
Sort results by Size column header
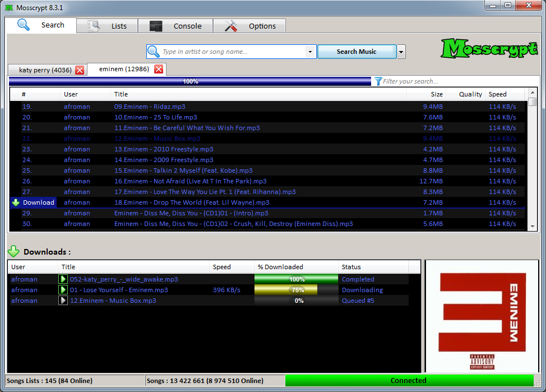[x=426, y=94]
